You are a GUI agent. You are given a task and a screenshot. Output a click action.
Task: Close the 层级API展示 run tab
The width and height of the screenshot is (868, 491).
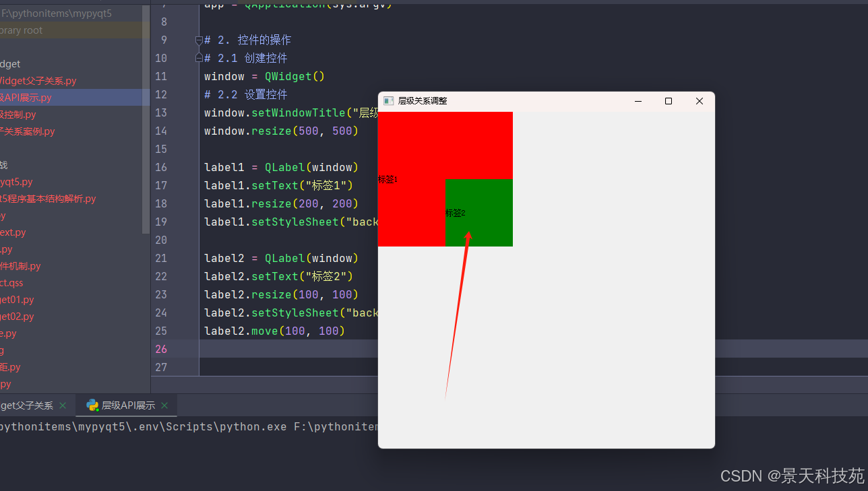click(164, 405)
